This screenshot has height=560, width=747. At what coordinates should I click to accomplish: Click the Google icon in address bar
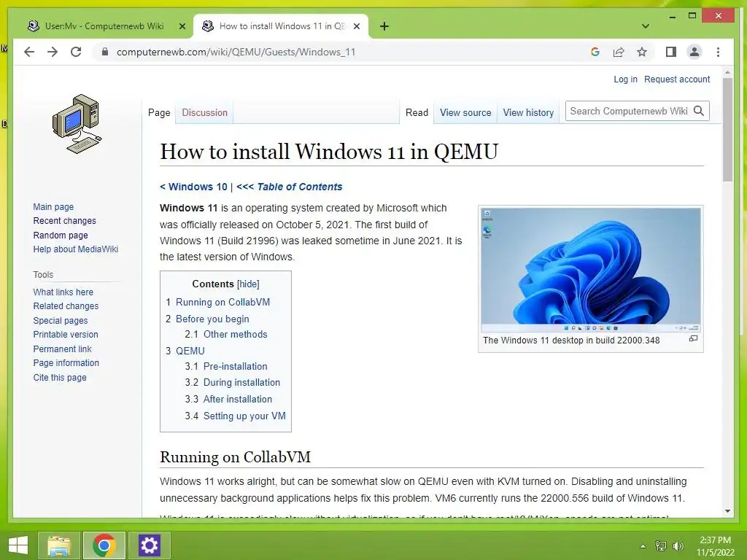click(x=595, y=52)
